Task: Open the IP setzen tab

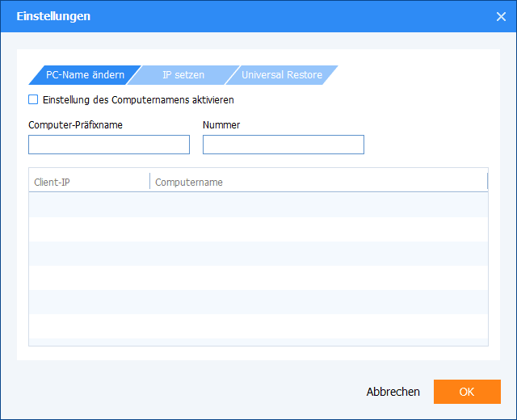Action: (183, 75)
